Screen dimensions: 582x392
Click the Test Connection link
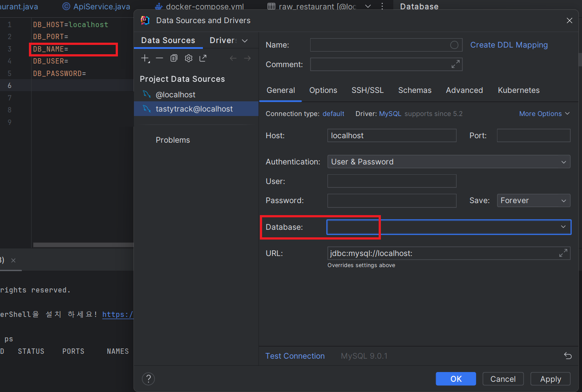[295, 356]
